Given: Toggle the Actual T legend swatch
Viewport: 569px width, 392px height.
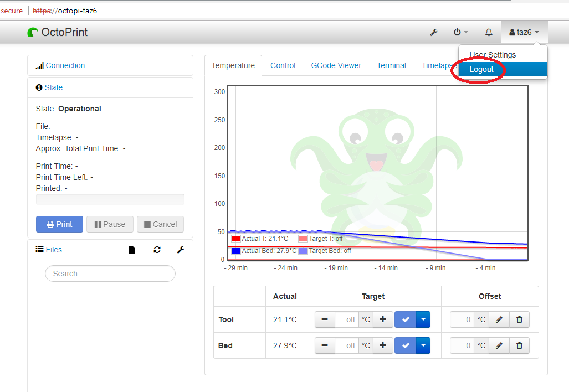Looking at the screenshot, I should 236,239.
